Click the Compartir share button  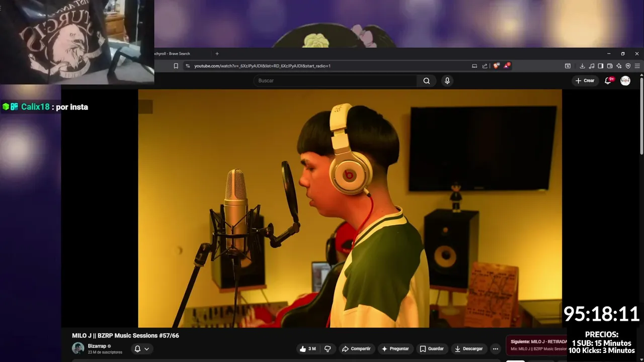(x=356, y=349)
